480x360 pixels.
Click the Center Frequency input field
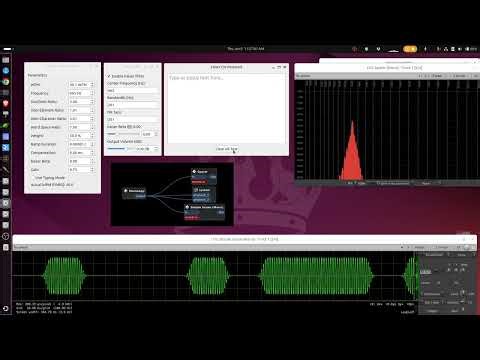click(132, 90)
